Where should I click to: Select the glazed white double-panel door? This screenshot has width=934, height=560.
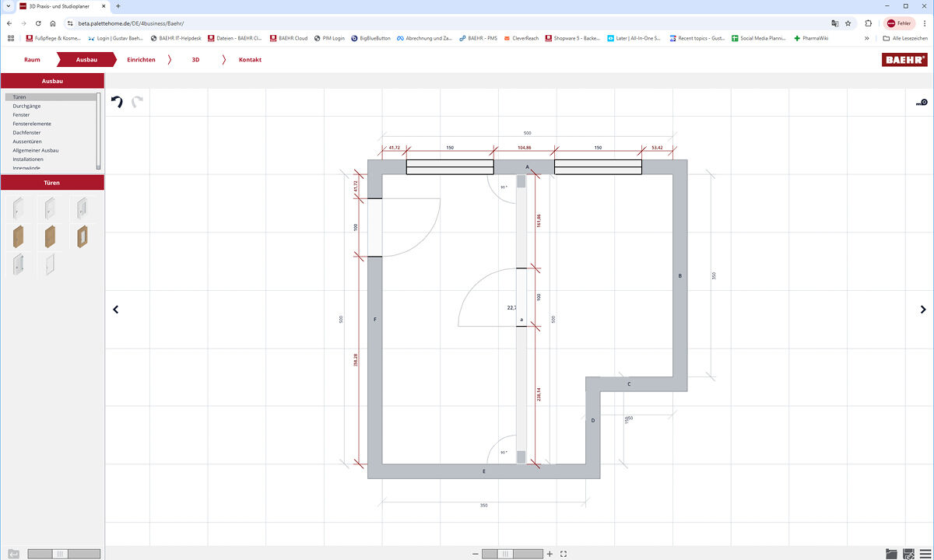(18, 264)
